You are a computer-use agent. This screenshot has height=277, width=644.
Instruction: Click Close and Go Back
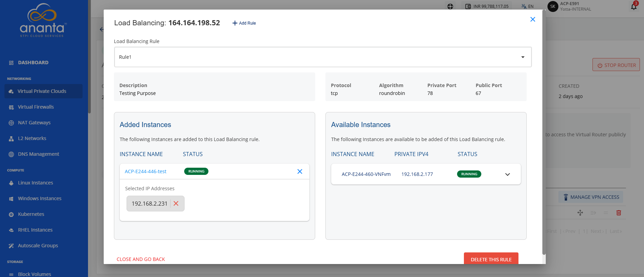click(141, 259)
